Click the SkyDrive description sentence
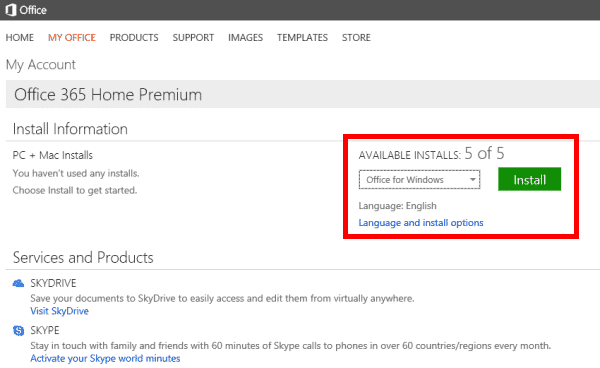 222,298
